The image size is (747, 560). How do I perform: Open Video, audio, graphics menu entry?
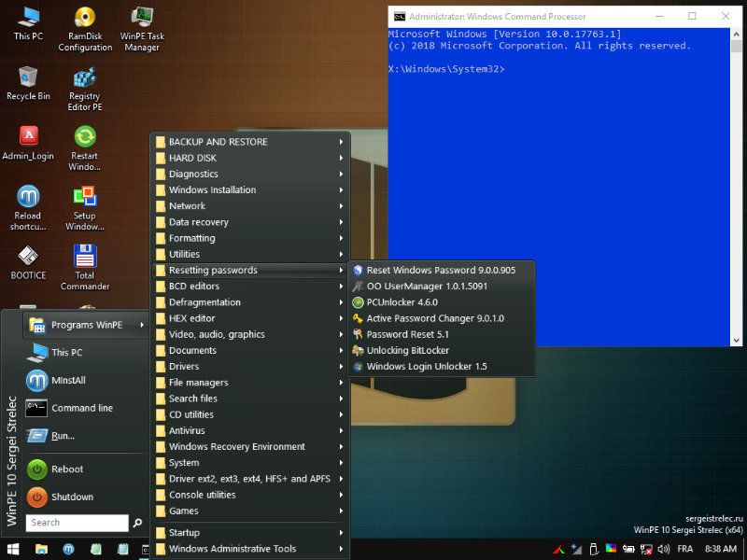[x=250, y=334]
